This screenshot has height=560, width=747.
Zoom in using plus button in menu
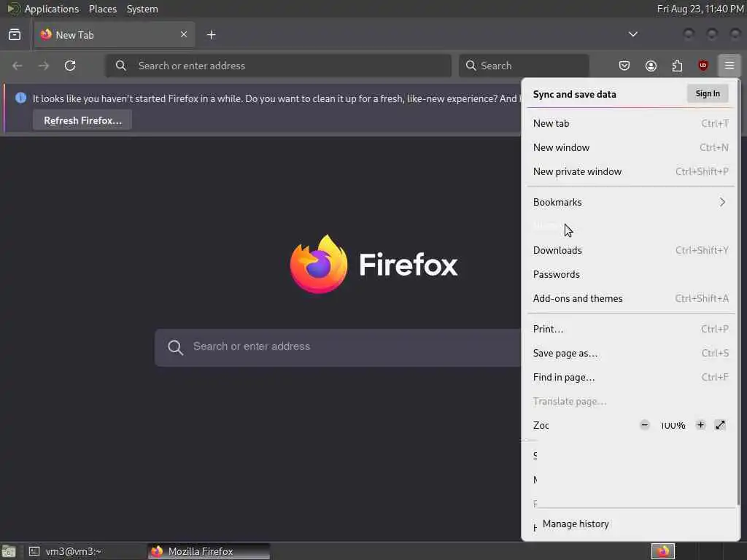pos(700,425)
